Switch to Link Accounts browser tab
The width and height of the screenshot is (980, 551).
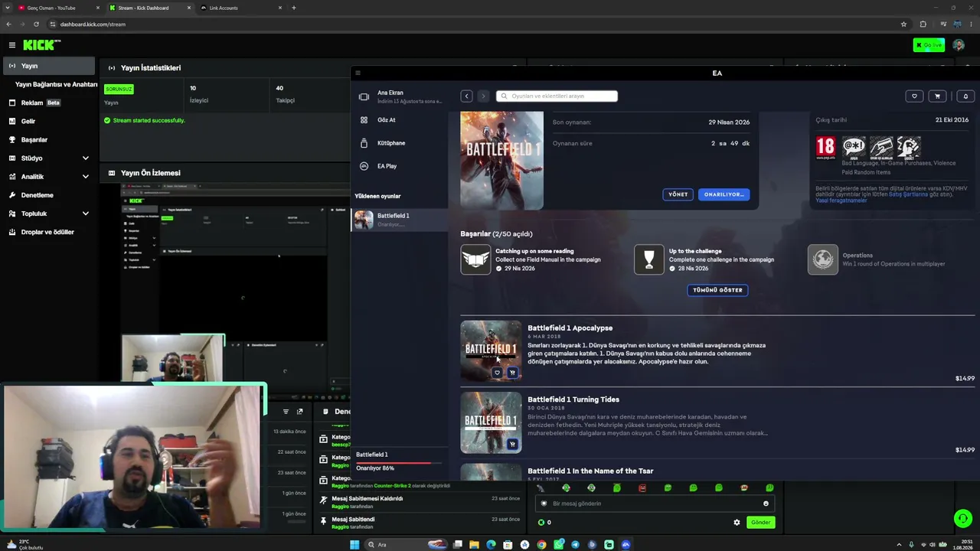(x=241, y=8)
